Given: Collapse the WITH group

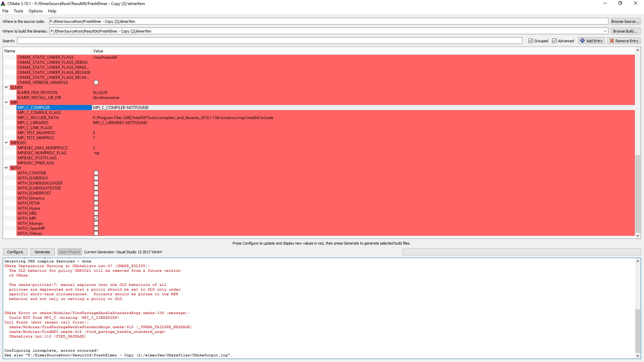Looking at the screenshot, I should (x=6, y=168).
